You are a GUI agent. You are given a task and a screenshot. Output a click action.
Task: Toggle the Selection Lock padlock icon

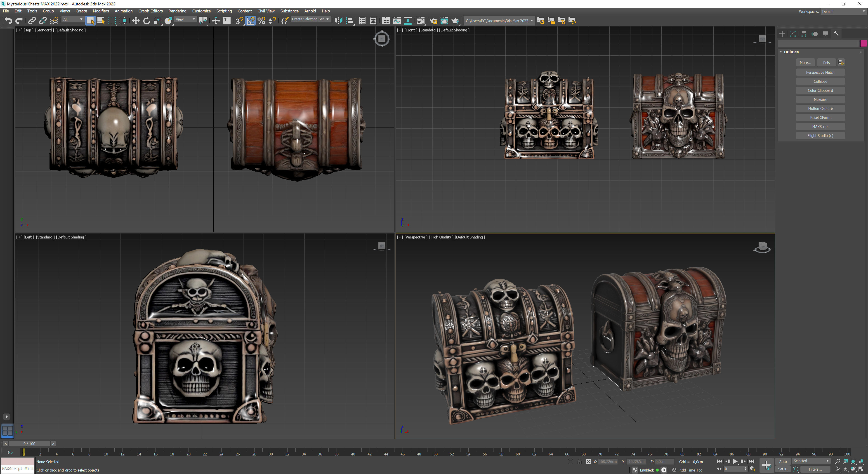click(579, 462)
